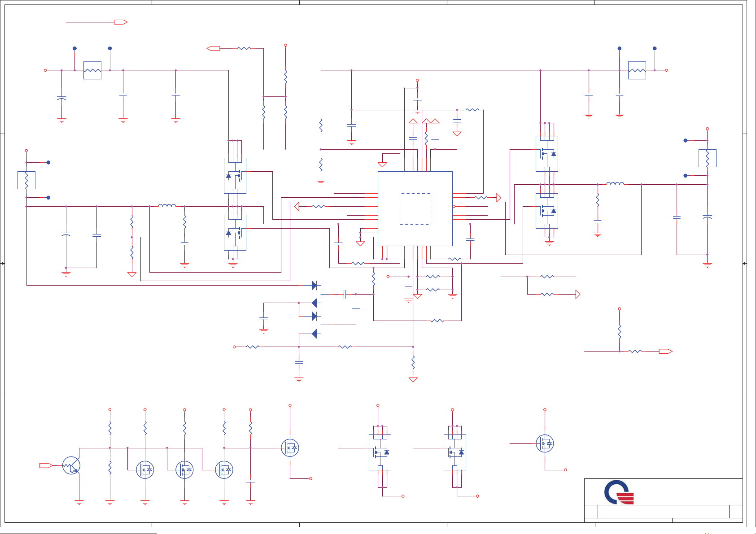Select the boxed resistor on the far left edge
The width and height of the screenshot is (756, 534).
point(26,180)
